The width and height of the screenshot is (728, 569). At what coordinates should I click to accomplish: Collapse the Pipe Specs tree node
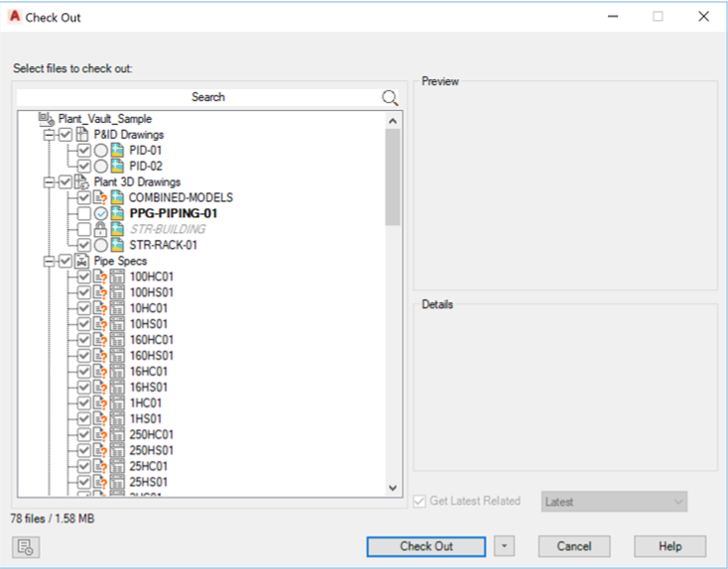49,262
